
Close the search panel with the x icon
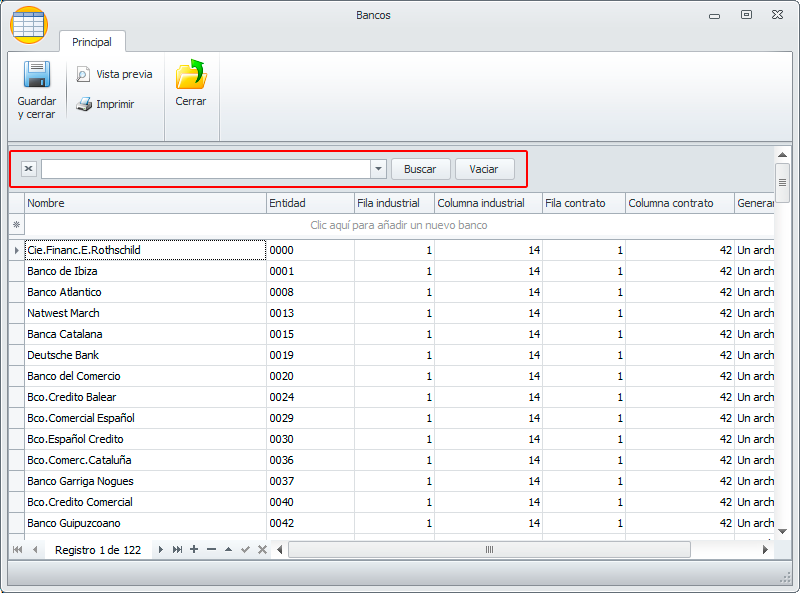[x=28, y=169]
